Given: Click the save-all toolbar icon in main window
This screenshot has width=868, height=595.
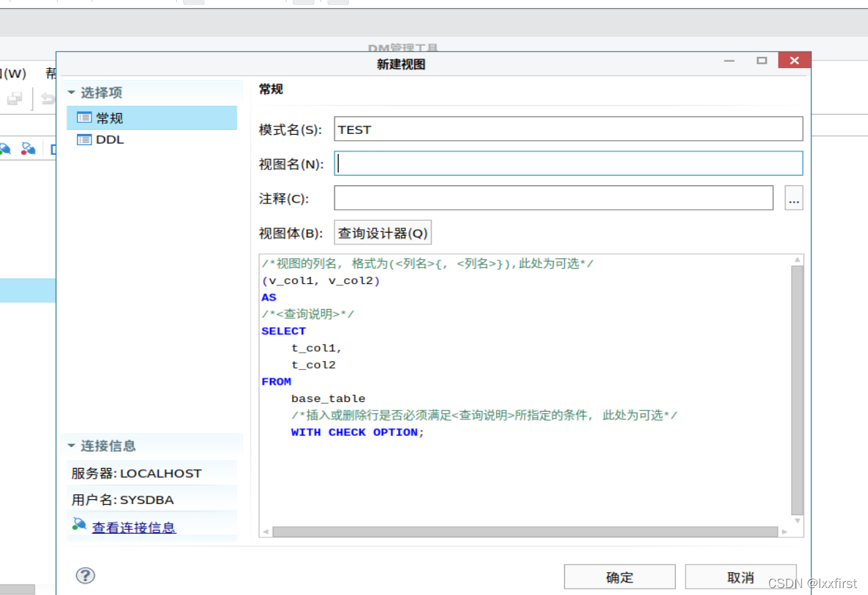Looking at the screenshot, I should coord(15,99).
